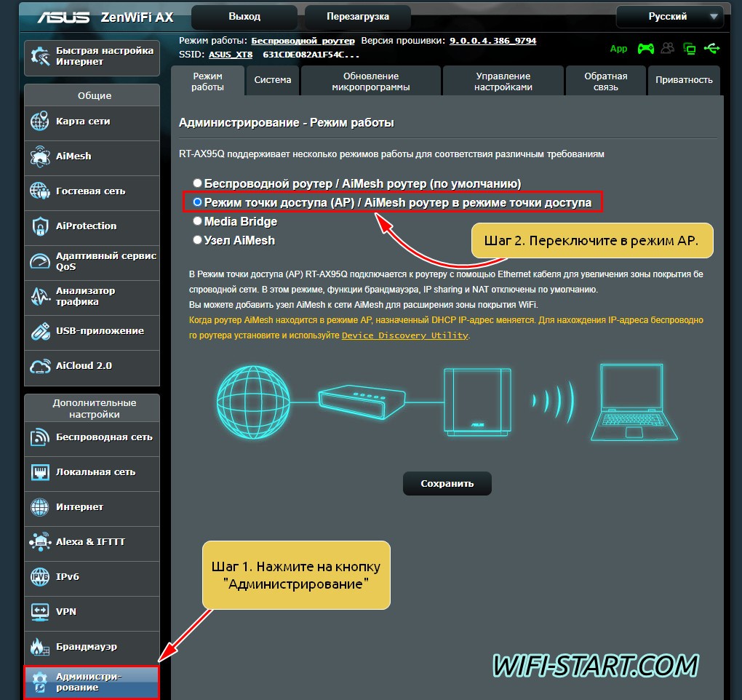The width and height of the screenshot is (742, 700).
Task: Open the Обновление микропрограммы tab
Action: tap(370, 81)
